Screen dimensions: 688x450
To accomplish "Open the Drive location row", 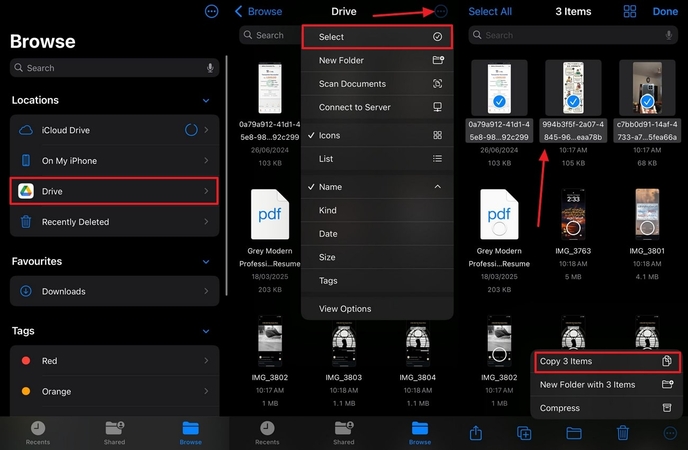I will [115, 191].
